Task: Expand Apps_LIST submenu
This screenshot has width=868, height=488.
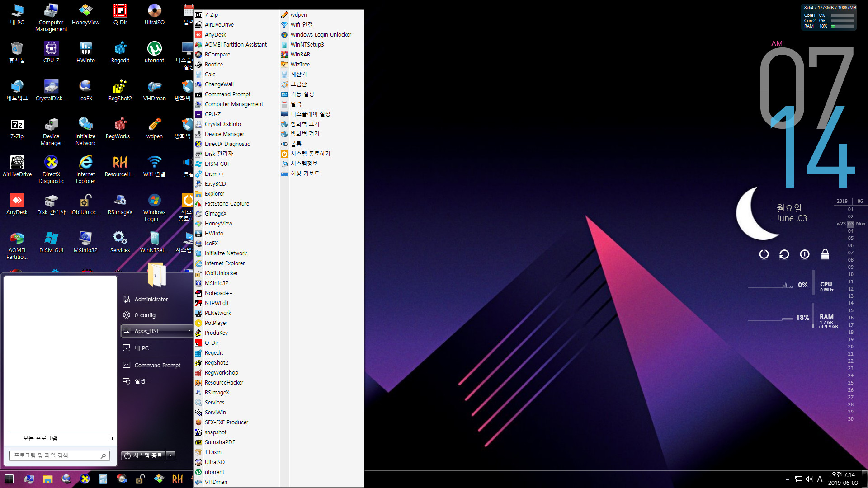Action: [157, 331]
